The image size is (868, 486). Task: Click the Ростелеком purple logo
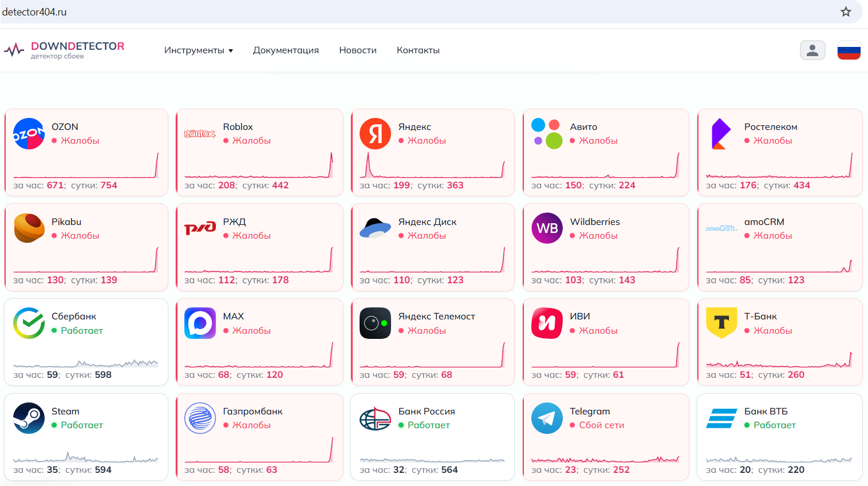tap(721, 134)
